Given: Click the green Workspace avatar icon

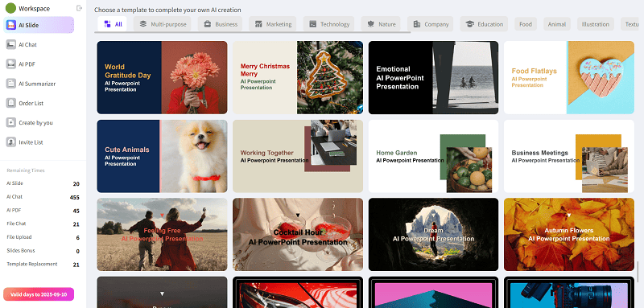Looking at the screenshot, I should [10, 8].
